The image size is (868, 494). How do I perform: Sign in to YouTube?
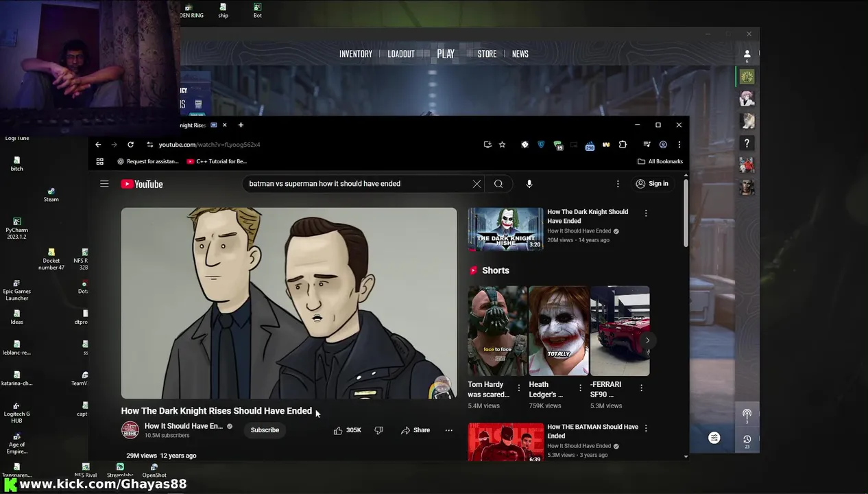coord(652,184)
